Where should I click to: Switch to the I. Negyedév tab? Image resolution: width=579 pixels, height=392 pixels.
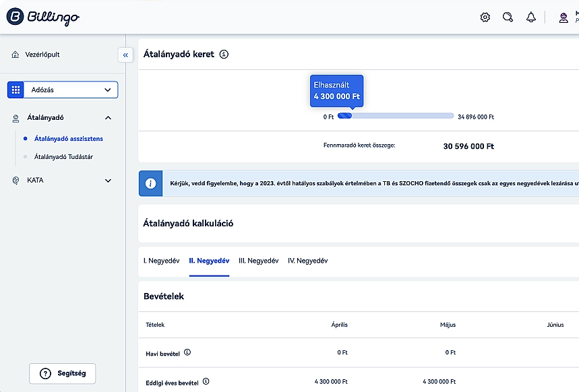[x=161, y=261]
